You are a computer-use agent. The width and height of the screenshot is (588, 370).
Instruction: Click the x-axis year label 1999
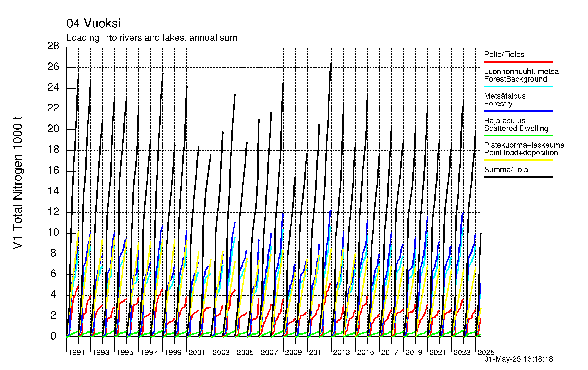click(x=173, y=352)
